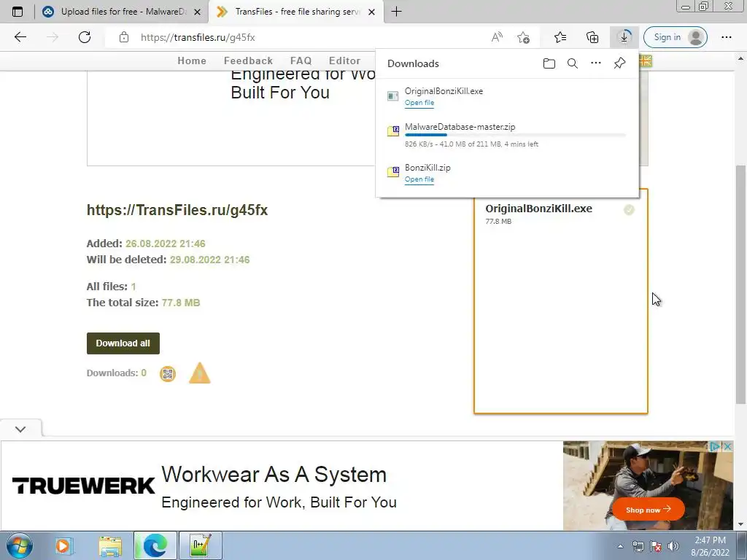Click the network tray icon
This screenshot has width=747, height=560.
638,546
